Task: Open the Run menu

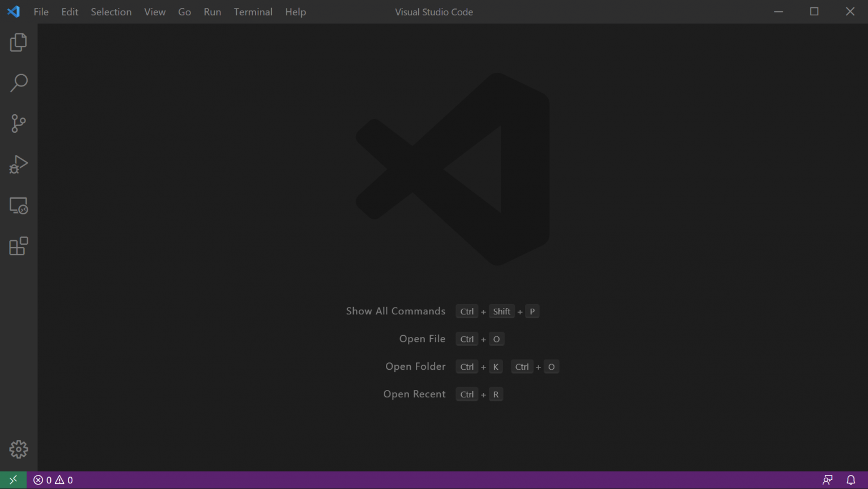Action: tap(212, 12)
